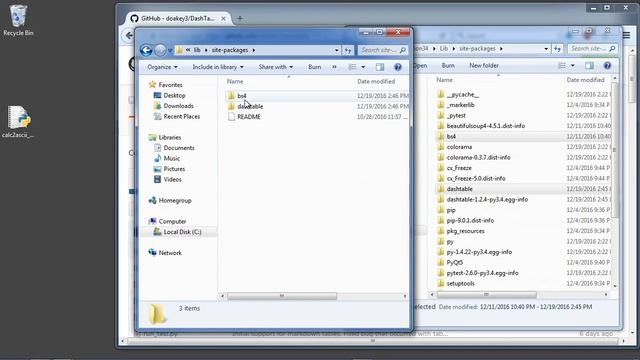Switch to GitHub DashTable browser tab

[x=178, y=18]
